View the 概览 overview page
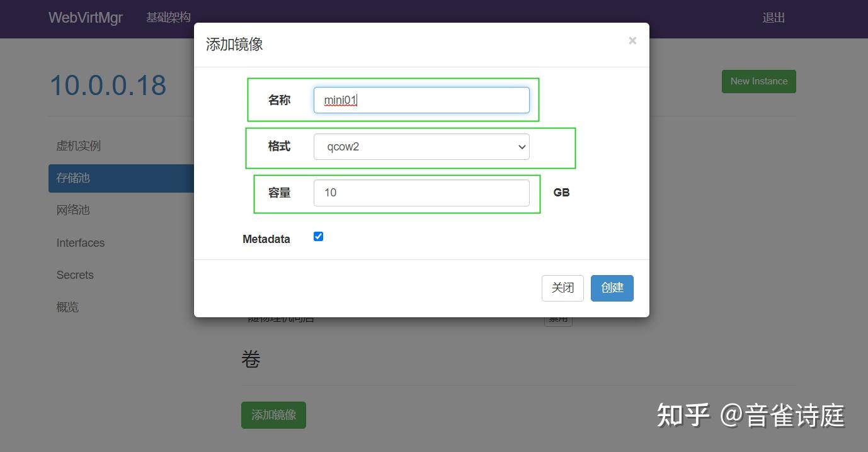Viewport: 868px width, 452px height. pos(67,307)
